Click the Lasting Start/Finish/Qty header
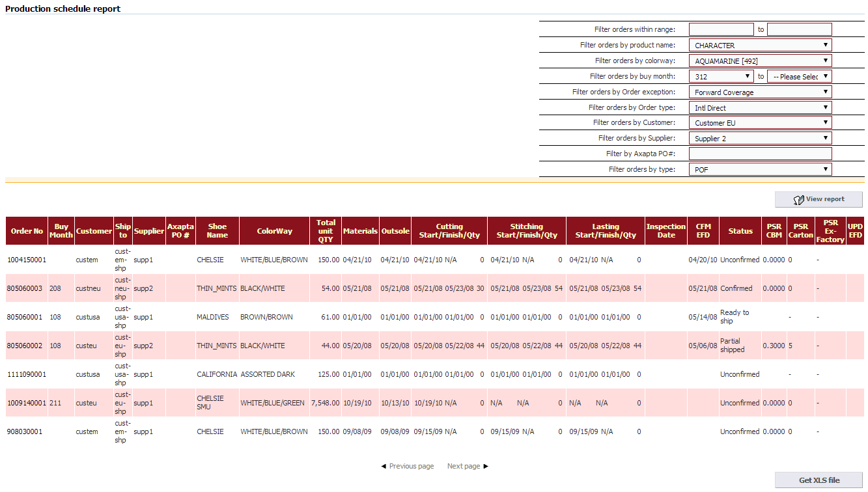 point(606,231)
